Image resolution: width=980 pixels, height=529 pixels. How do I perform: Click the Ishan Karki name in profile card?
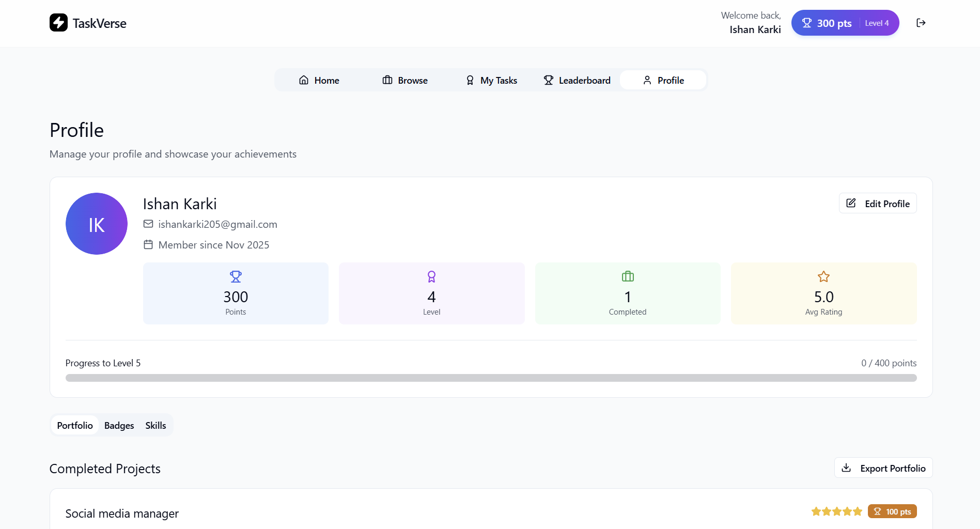180,204
